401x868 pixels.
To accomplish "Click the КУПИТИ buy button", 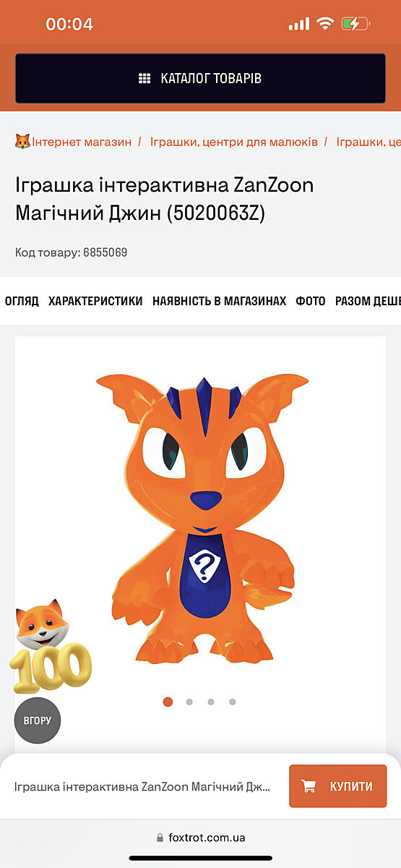I will (x=337, y=786).
